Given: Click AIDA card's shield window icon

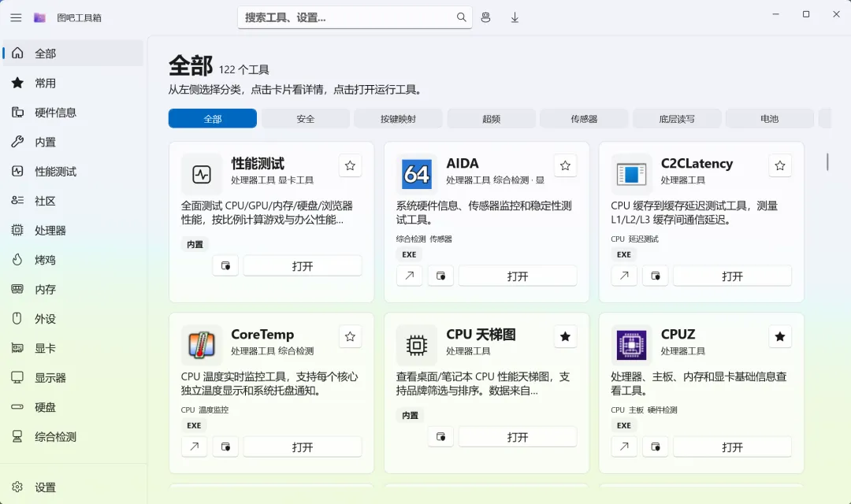Looking at the screenshot, I should (x=440, y=276).
